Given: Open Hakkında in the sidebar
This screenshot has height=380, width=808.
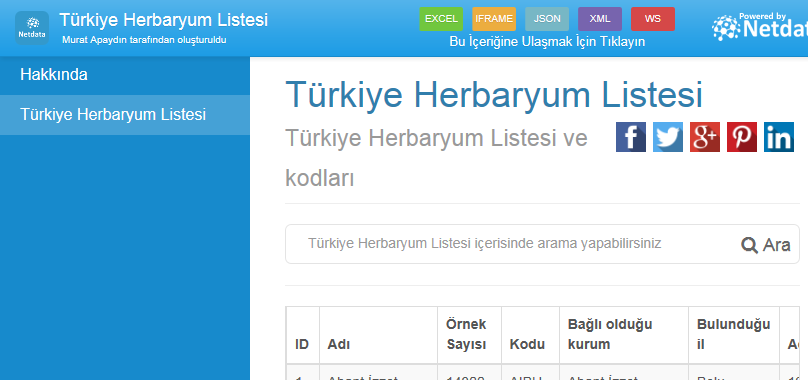Looking at the screenshot, I should (125, 75).
